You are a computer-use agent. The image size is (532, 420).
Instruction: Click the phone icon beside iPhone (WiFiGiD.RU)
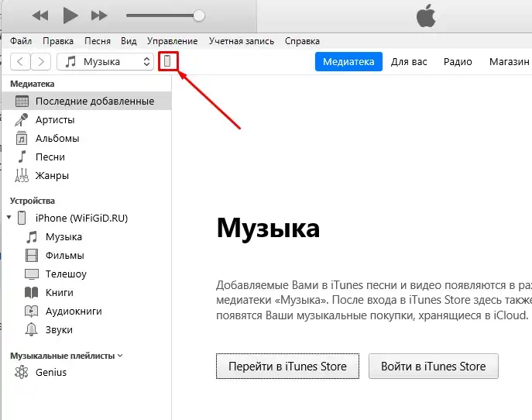[x=22, y=218]
